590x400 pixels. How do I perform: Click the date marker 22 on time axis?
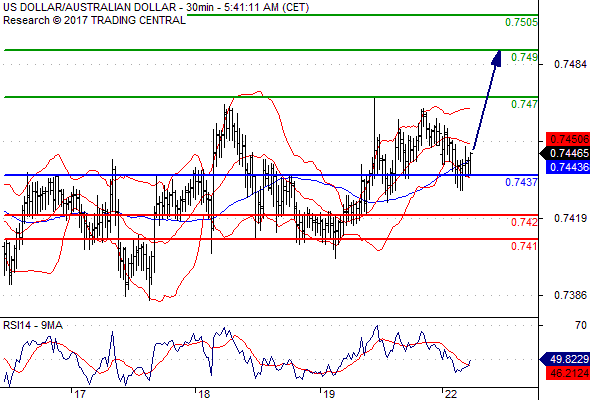pos(450,394)
